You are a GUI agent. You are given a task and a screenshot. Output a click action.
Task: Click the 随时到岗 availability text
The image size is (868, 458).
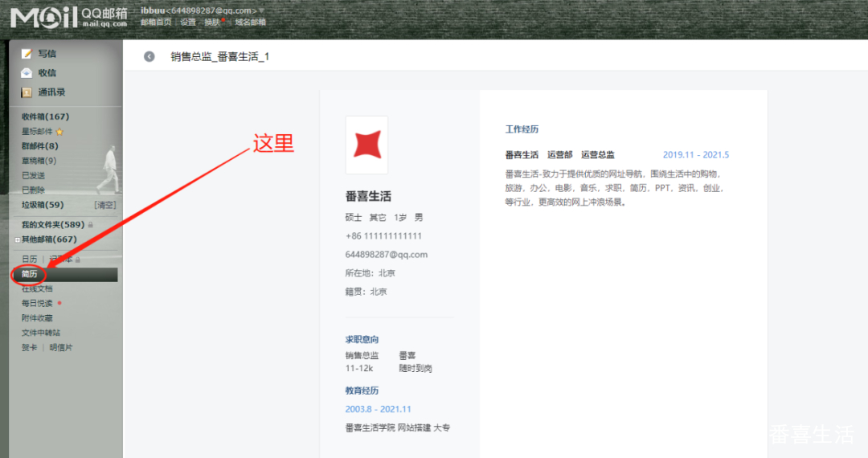pyautogui.click(x=416, y=368)
